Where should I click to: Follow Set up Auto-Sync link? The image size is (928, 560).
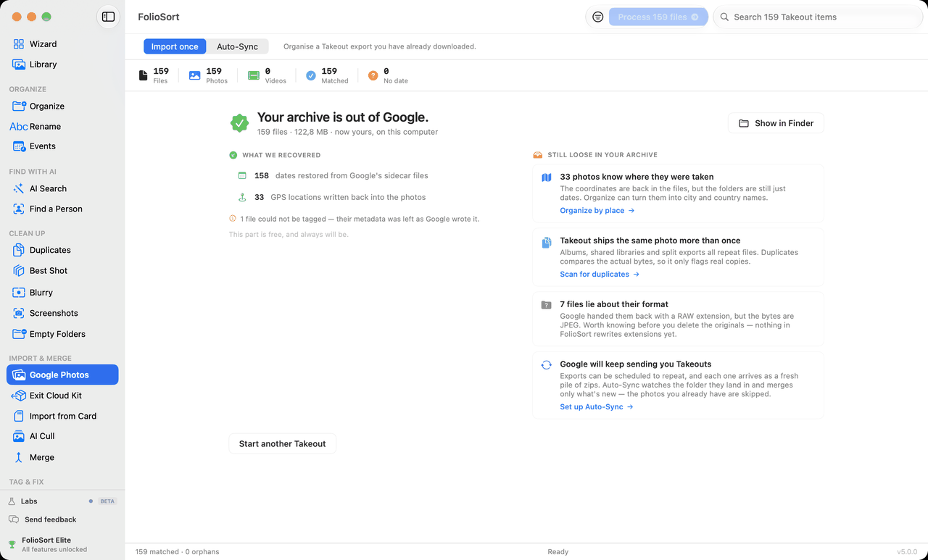tap(597, 407)
